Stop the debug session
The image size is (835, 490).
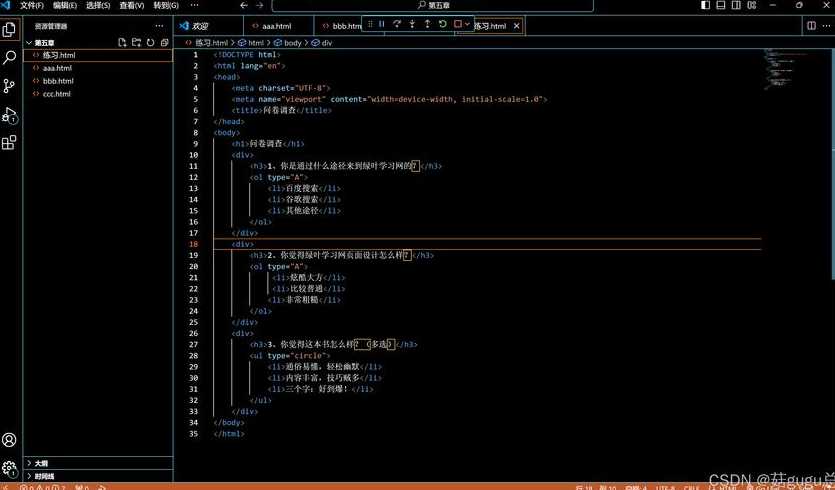[457, 24]
